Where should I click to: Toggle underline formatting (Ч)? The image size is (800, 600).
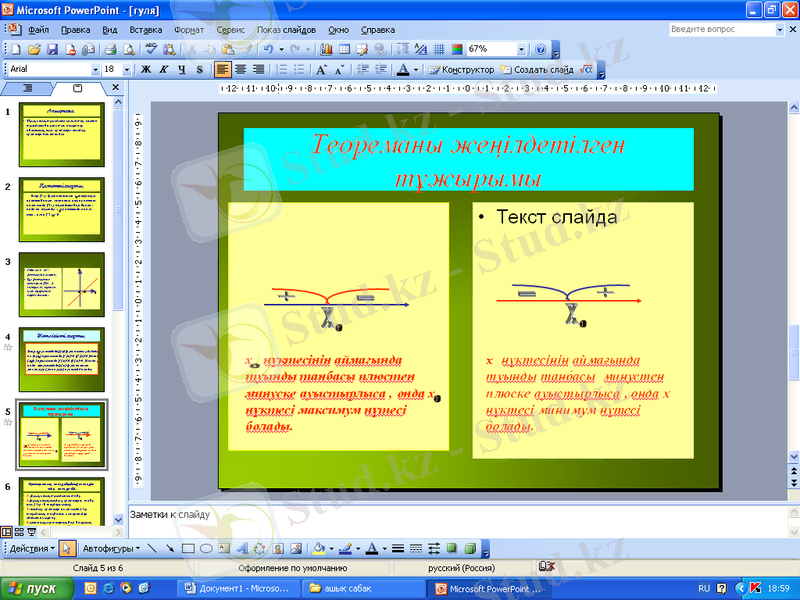(181, 70)
